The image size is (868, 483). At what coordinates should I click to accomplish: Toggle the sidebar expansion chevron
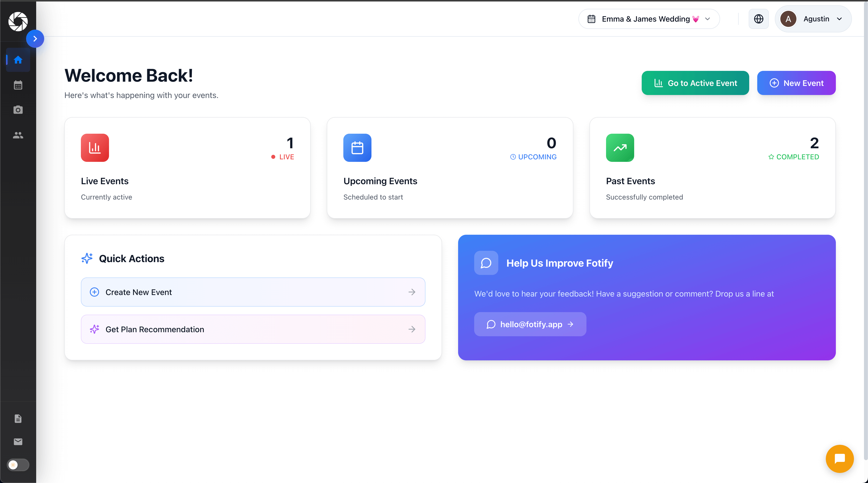click(35, 38)
